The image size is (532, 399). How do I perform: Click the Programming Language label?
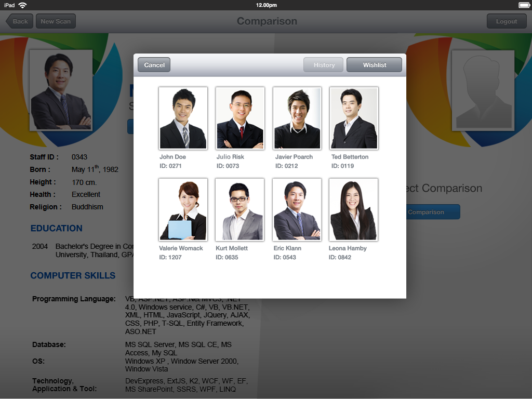[74, 299]
